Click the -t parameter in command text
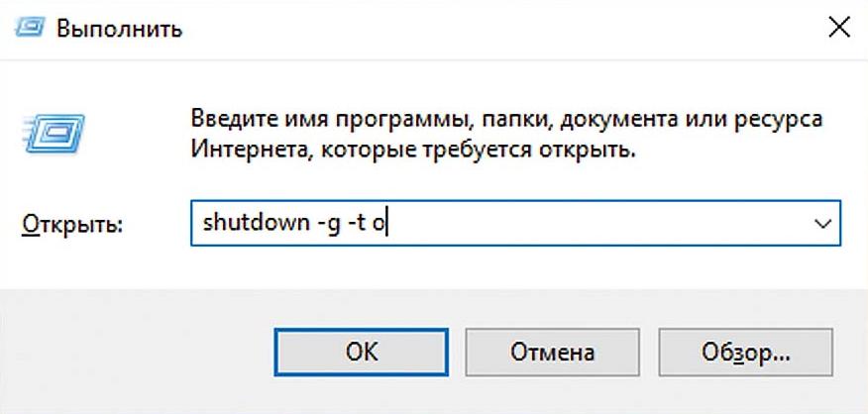Screen dimensions: 868x414 [x=354, y=224]
